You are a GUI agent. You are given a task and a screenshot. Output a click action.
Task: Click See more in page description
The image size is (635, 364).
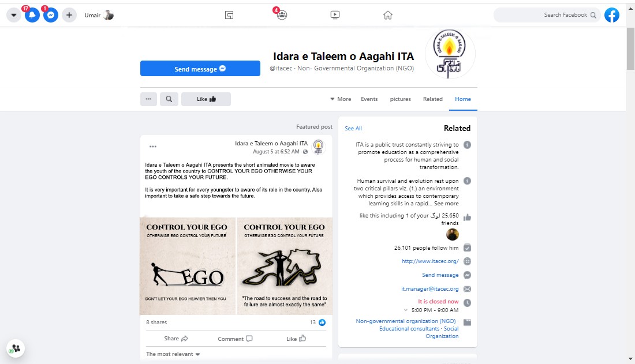[x=446, y=204]
